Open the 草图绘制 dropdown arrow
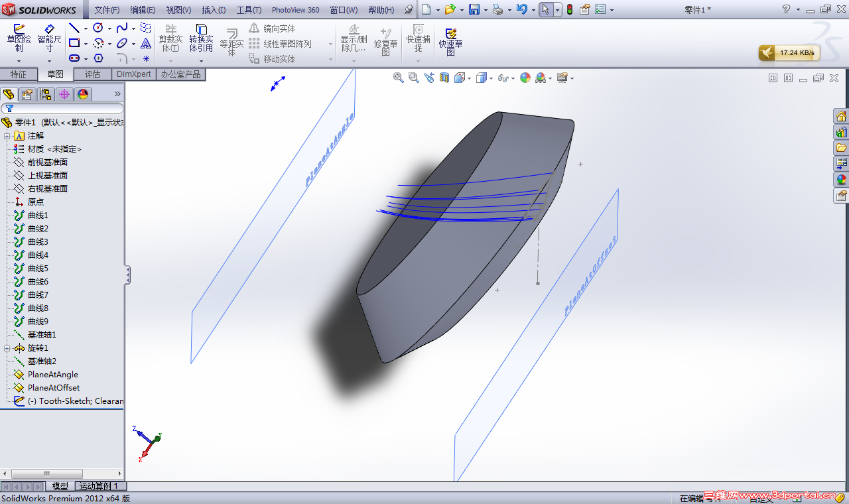This screenshot has width=849, height=504. pyautogui.click(x=19, y=61)
